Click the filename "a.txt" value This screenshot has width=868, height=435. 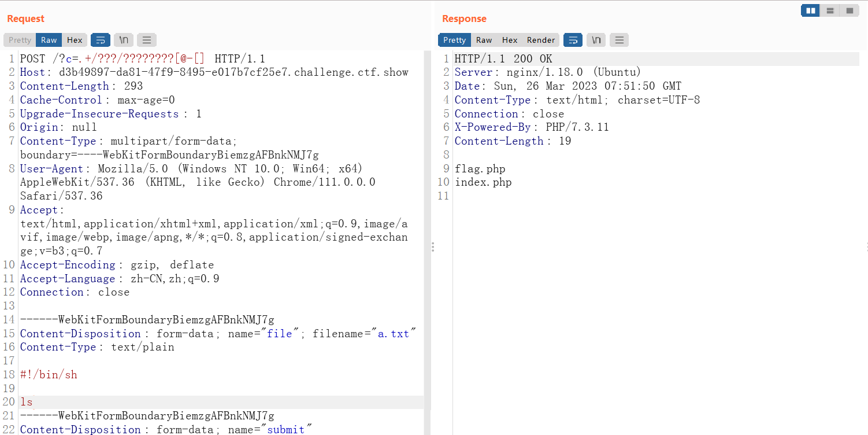[393, 334]
